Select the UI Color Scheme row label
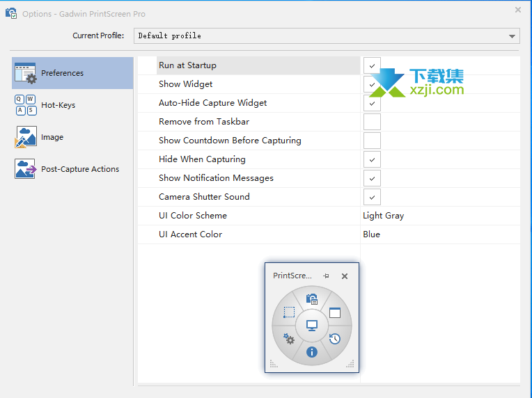Viewport: 532px width, 398px height. point(193,215)
